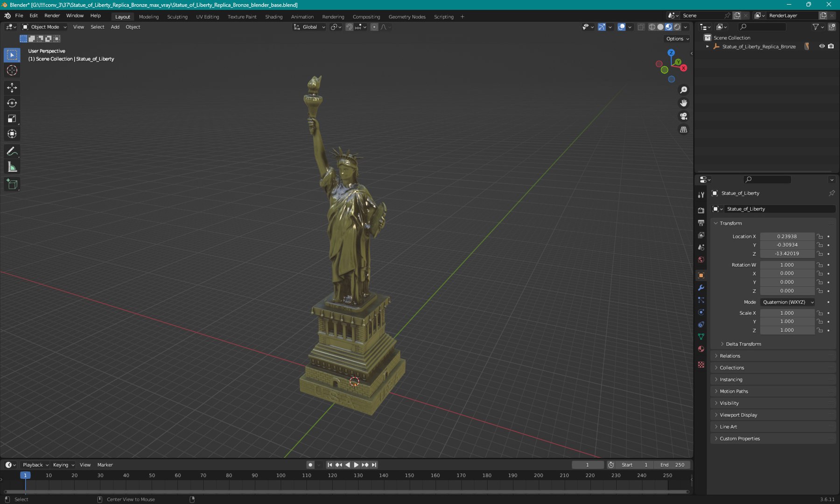
Task: Select the Add Cube tool
Action: tap(12, 184)
